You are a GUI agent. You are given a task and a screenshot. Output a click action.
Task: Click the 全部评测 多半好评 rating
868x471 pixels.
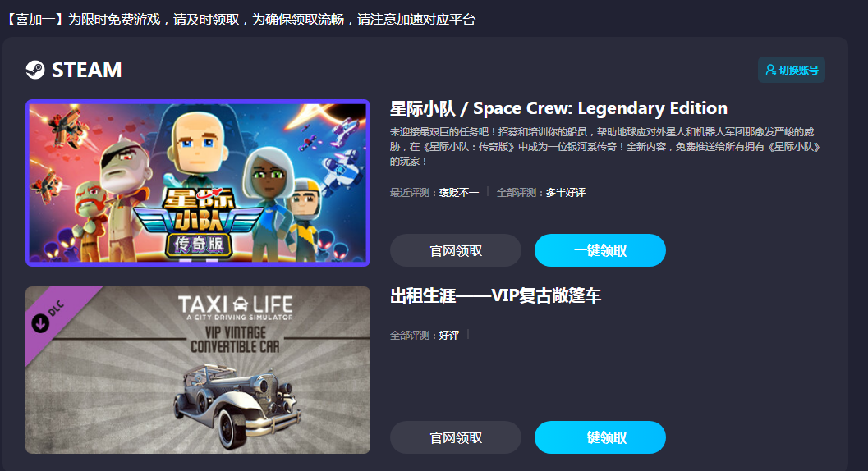pos(541,193)
